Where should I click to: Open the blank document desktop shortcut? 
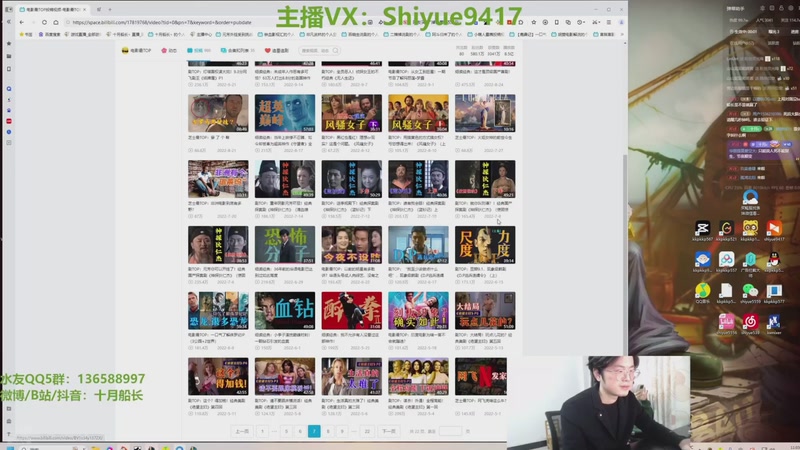click(726, 291)
